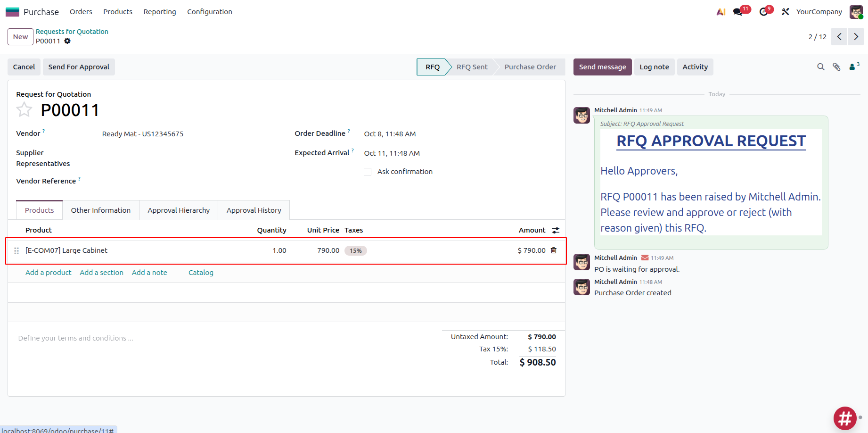The image size is (868, 433).
Task: Enable the Ask confirmation checkbox
Action: 368,171
